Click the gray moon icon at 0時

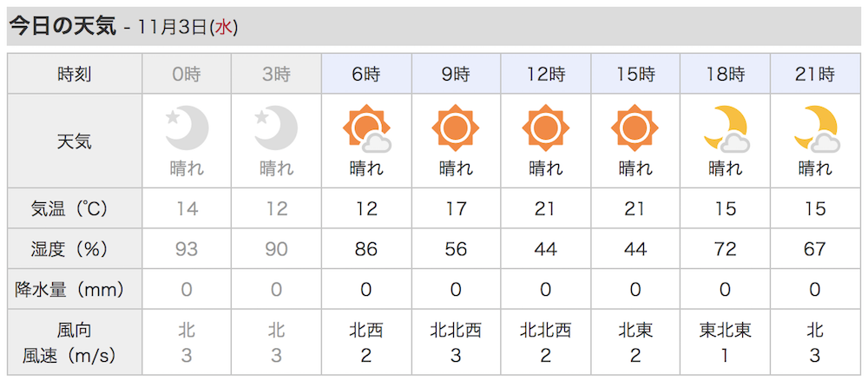[187, 128]
